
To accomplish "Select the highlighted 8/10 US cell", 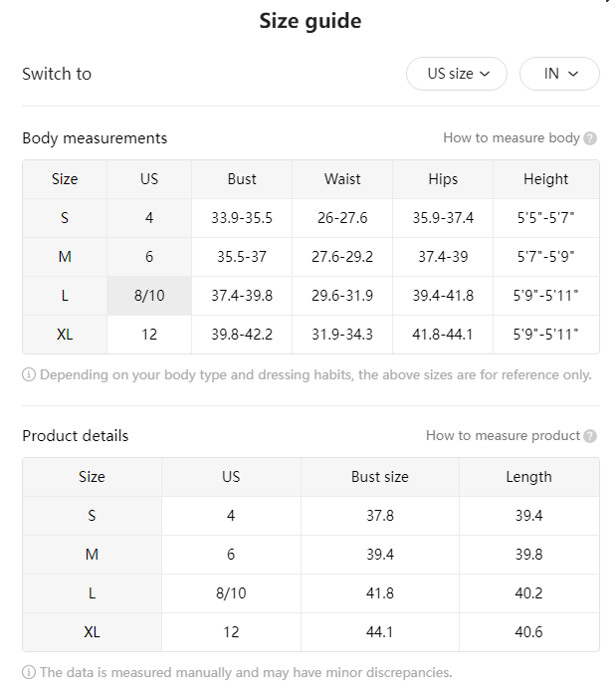I will (149, 296).
